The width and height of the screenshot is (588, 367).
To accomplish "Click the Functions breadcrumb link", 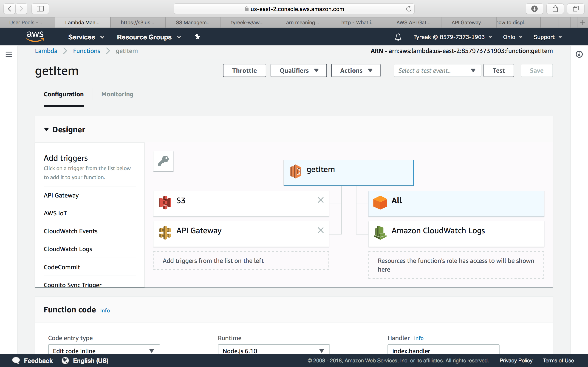I will click(87, 51).
